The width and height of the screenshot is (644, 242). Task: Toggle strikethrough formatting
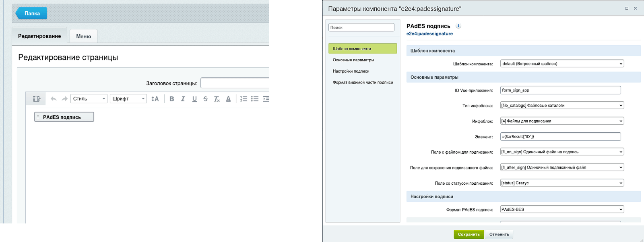pyautogui.click(x=206, y=99)
